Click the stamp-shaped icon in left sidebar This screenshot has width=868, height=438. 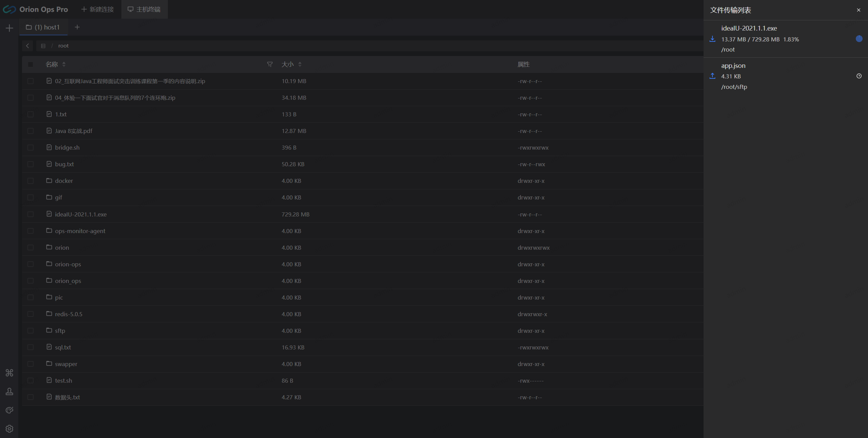[9, 392]
